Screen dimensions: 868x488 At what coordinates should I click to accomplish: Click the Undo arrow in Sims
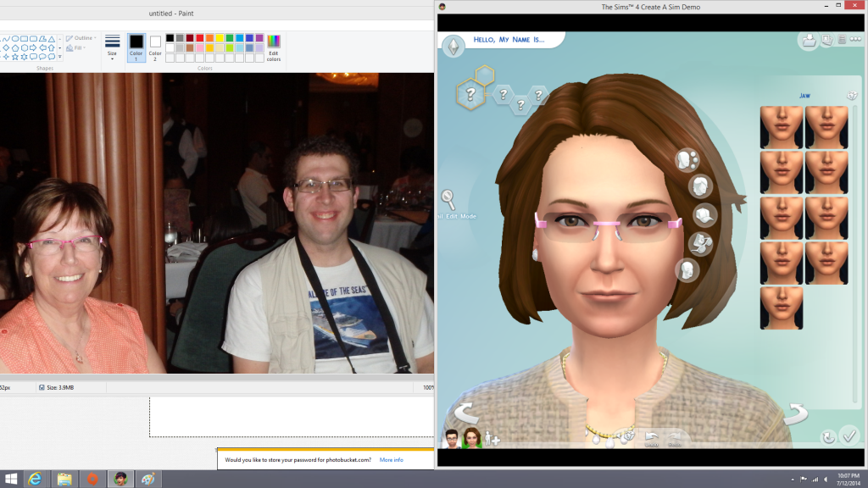(x=652, y=439)
